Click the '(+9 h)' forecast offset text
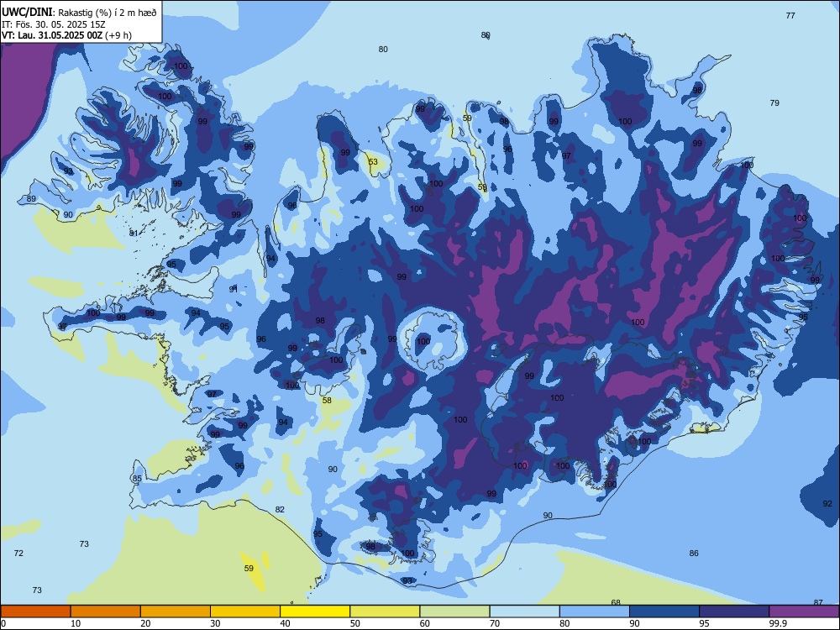 (x=118, y=36)
